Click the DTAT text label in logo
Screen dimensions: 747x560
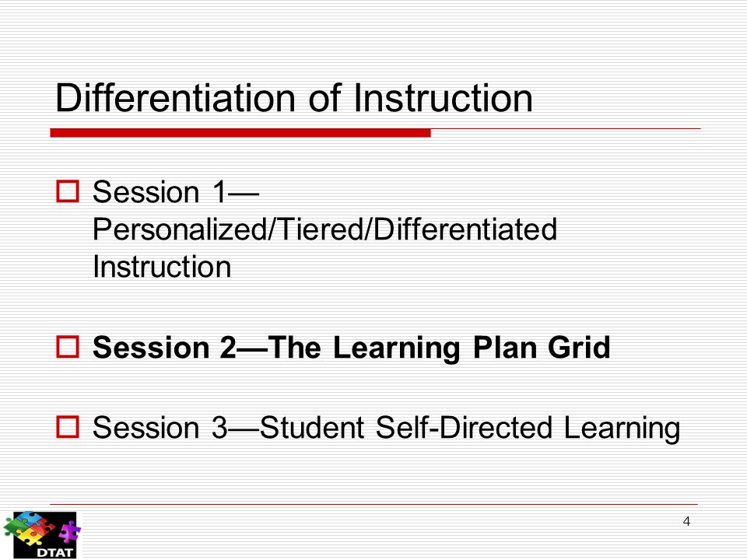[56, 553]
